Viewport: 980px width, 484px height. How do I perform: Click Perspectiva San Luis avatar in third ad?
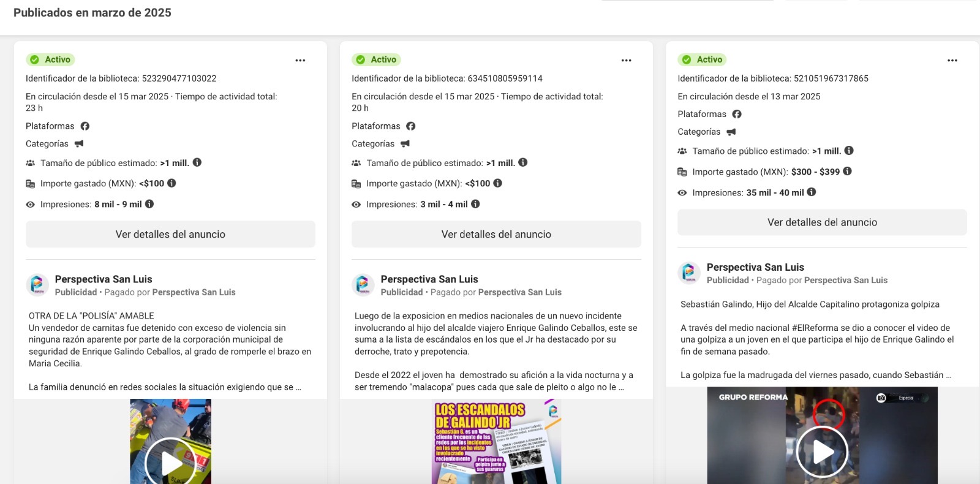pyautogui.click(x=689, y=273)
